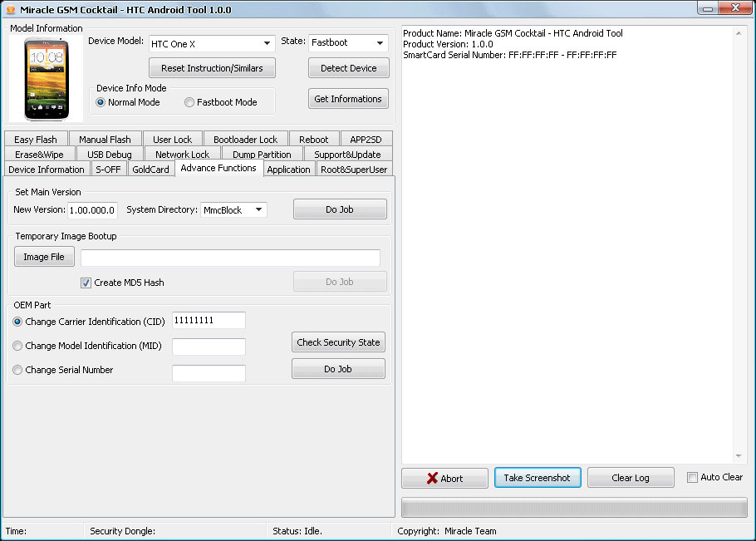The image size is (756, 541).
Task: Select the Advance Functions tab
Action: coord(218,168)
